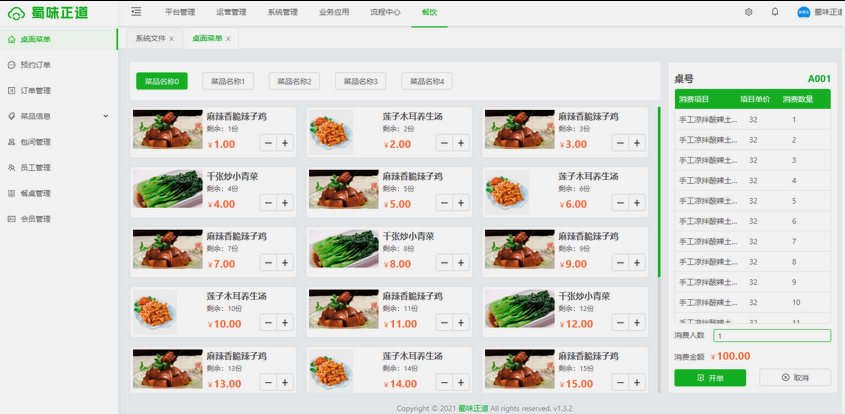Screen dimensions: 845x414
Task: Remove one of the ¥3.00 dish
Action: [620, 143]
